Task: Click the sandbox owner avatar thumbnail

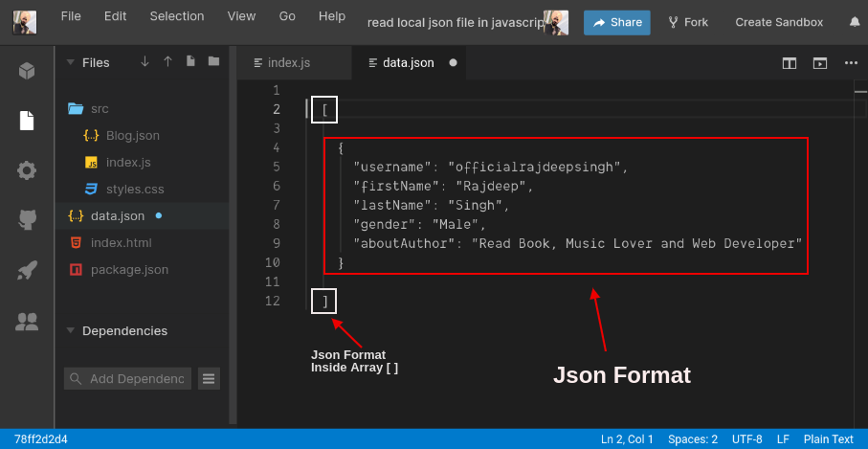Action: coord(556,23)
